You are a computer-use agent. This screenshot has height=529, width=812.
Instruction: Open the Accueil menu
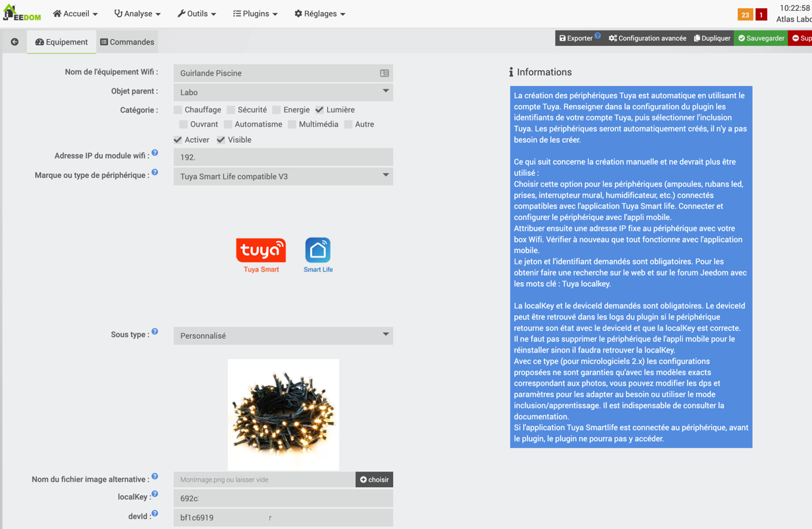(x=75, y=14)
